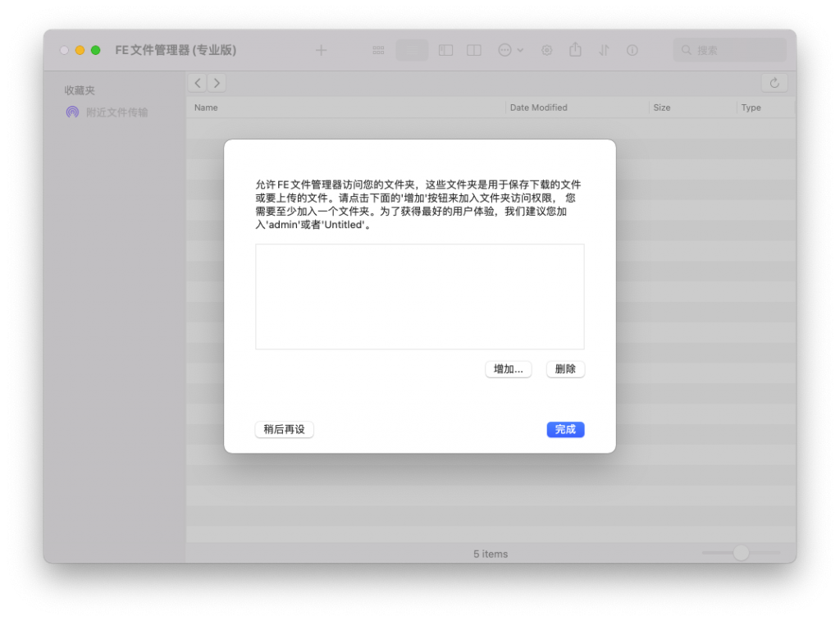Click the search field 搜索
This screenshot has height=621, width=840.
[x=729, y=50]
